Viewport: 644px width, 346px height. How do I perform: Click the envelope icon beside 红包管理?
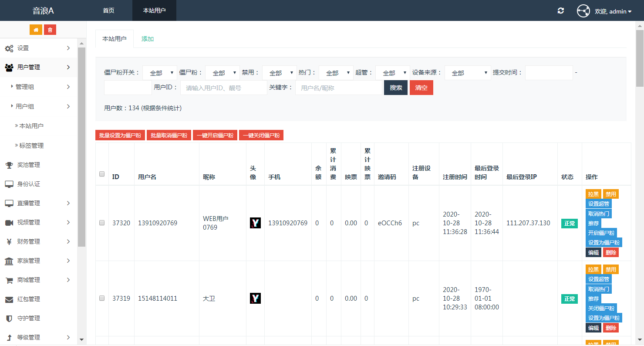pos(9,299)
